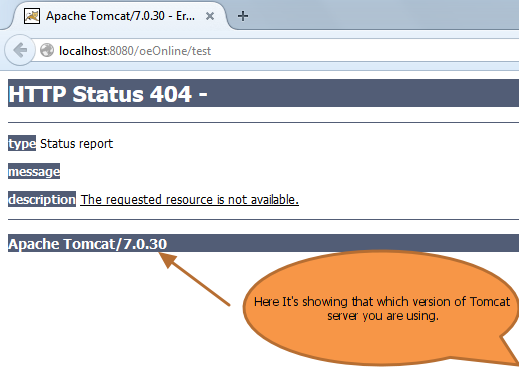Click the "description" label
The image size is (519, 373).
pyautogui.click(x=42, y=199)
